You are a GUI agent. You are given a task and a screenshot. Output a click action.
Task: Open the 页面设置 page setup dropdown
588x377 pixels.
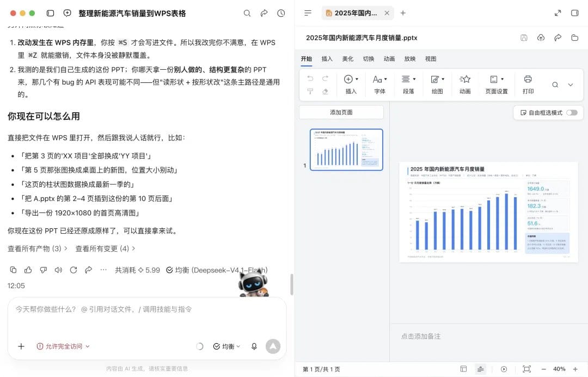[497, 84]
